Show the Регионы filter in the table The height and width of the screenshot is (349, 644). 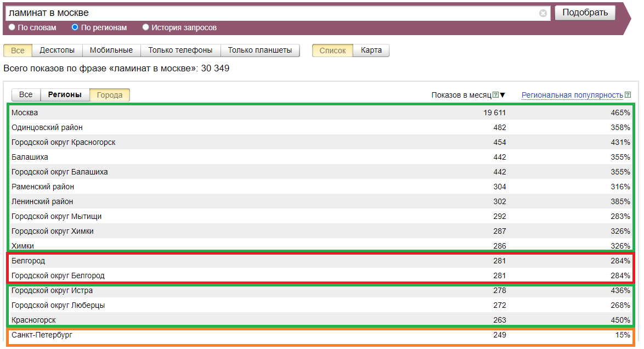pyautogui.click(x=65, y=95)
